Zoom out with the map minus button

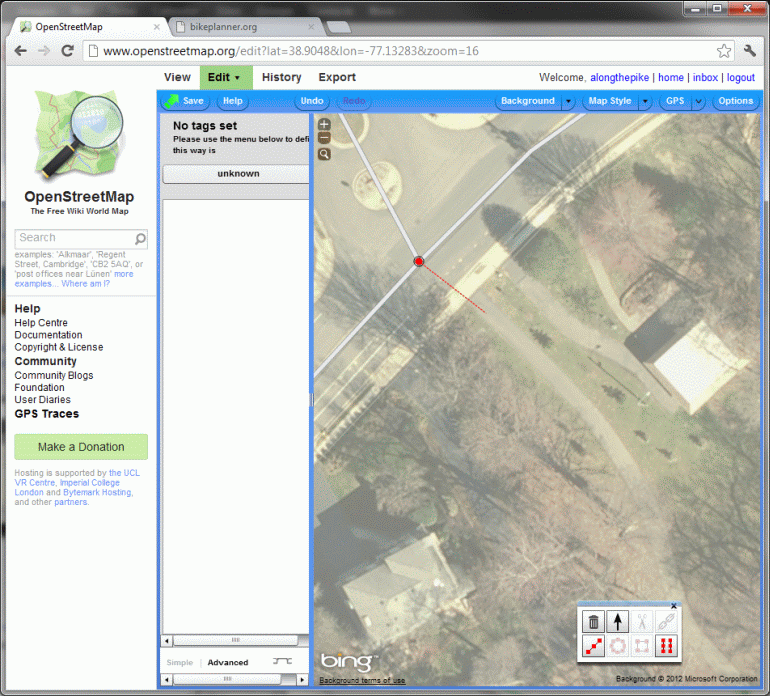point(324,138)
